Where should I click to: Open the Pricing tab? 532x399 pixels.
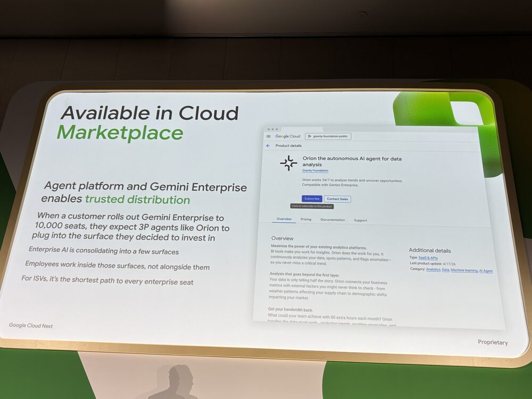click(306, 219)
